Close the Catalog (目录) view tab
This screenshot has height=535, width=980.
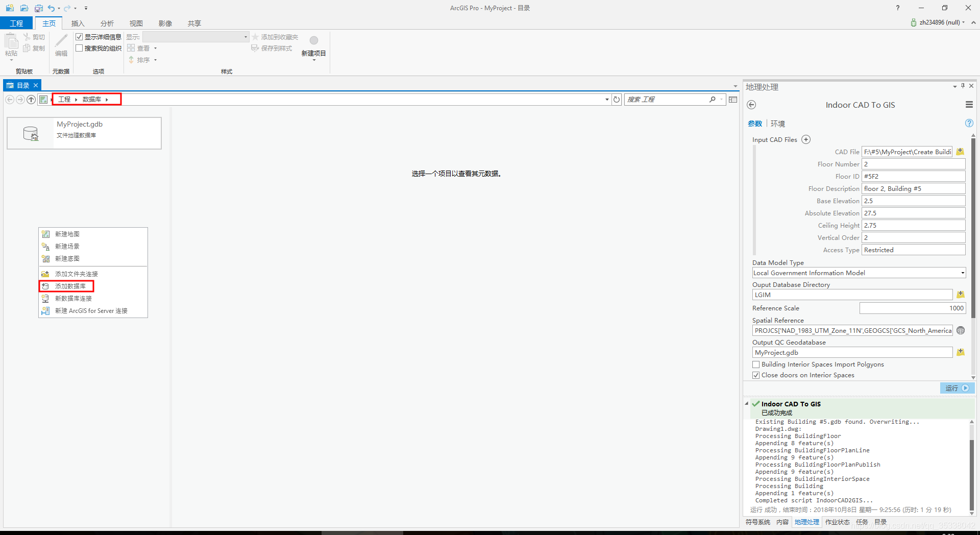coord(36,85)
